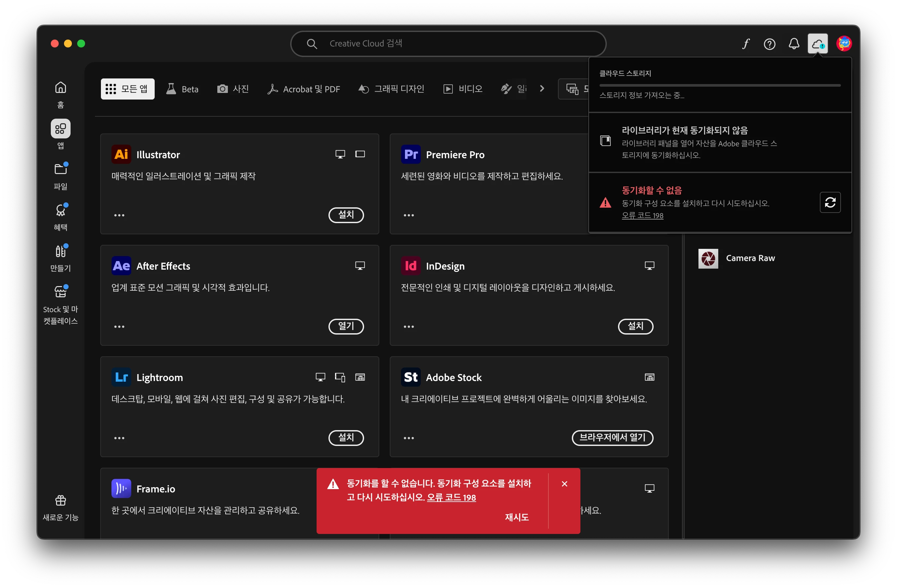Click 오류 코드 198 link in red banner
Screen dimensions: 897x588
[451, 497]
